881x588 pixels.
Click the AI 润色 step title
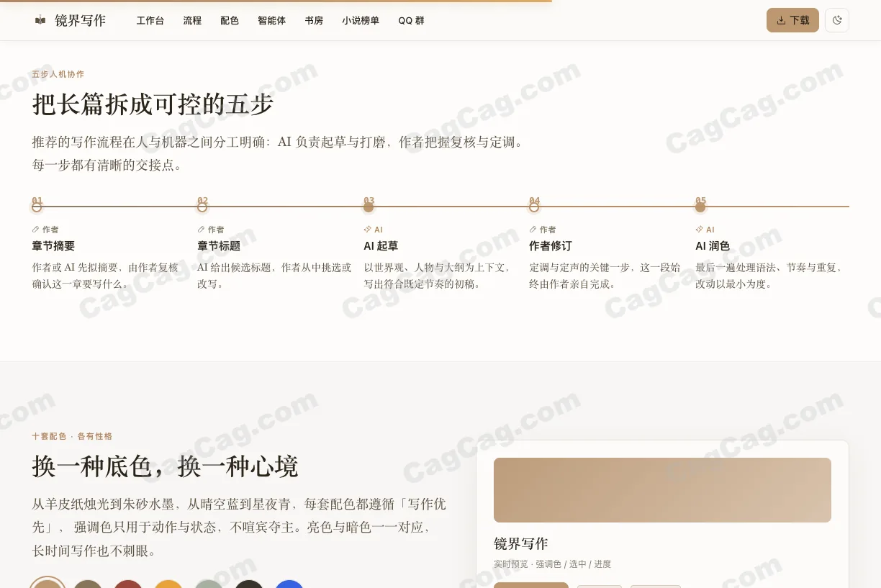coord(713,246)
